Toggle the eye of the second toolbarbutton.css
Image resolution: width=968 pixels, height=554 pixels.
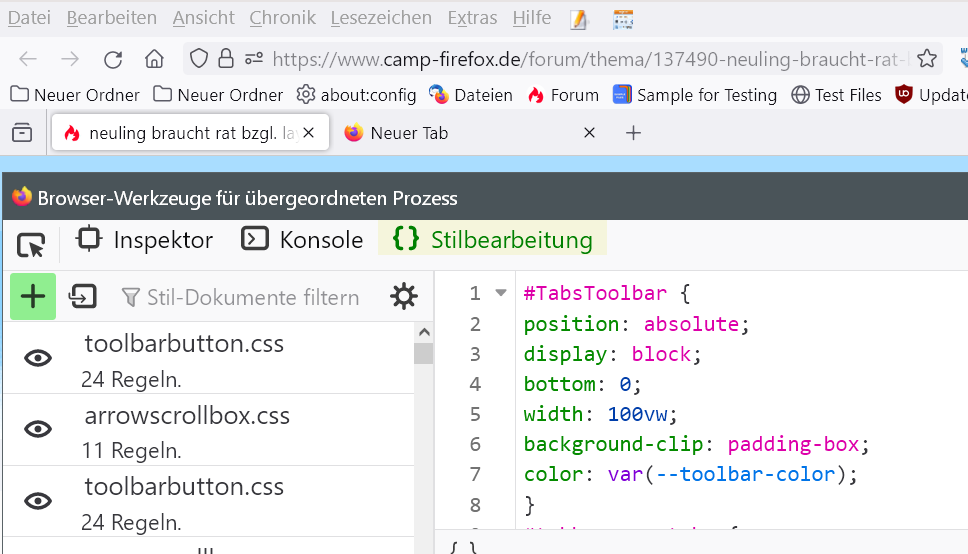(38, 501)
